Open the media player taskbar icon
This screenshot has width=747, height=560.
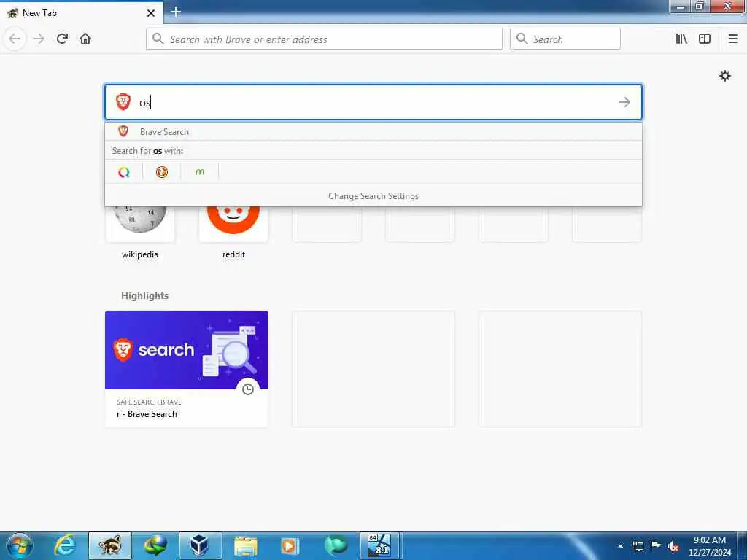point(290,545)
